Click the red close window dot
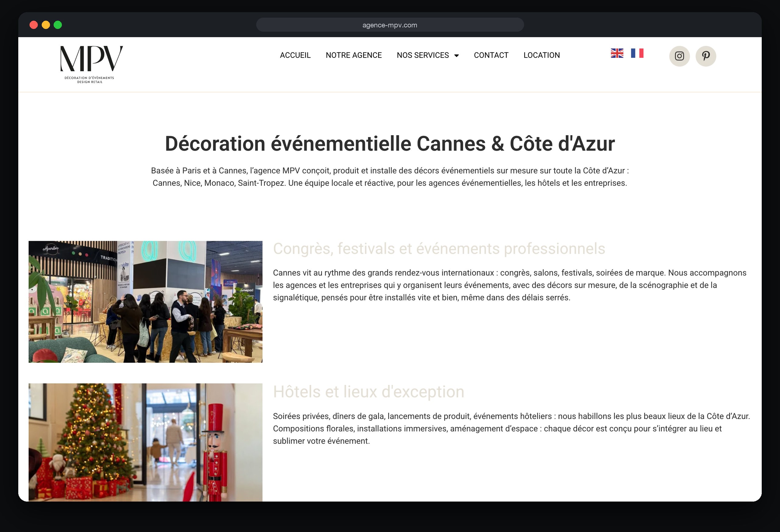 [x=34, y=25]
